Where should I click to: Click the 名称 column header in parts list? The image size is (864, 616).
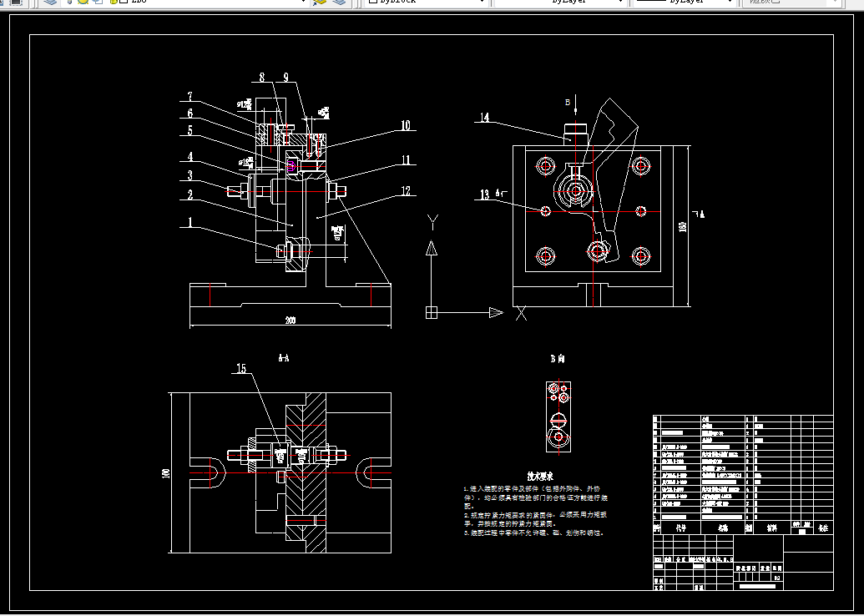click(x=723, y=528)
